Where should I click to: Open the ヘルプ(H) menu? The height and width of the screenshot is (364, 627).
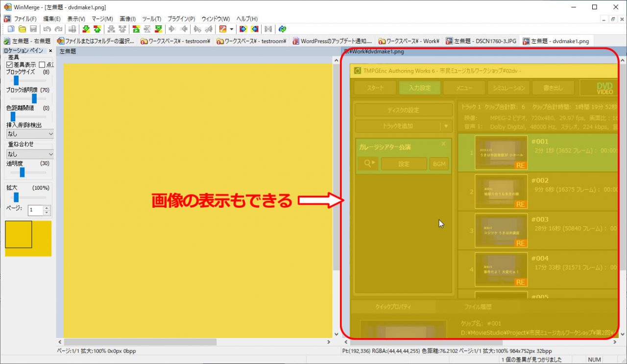click(247, 19)
